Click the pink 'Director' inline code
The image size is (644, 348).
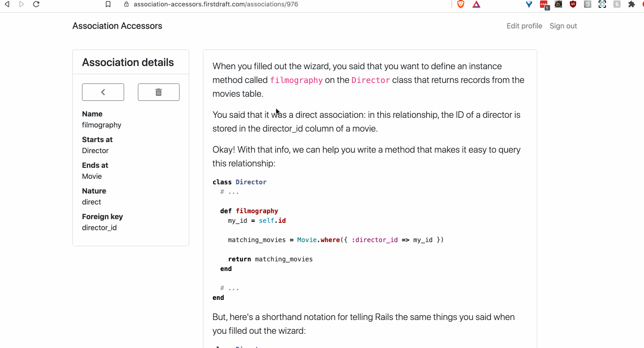pos(371,80)
